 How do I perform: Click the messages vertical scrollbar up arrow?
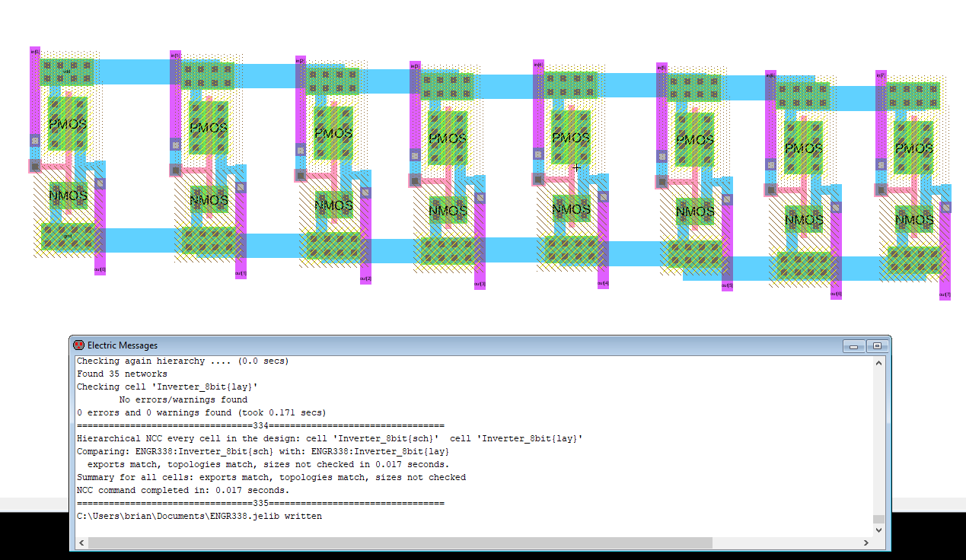coord(878,364)
